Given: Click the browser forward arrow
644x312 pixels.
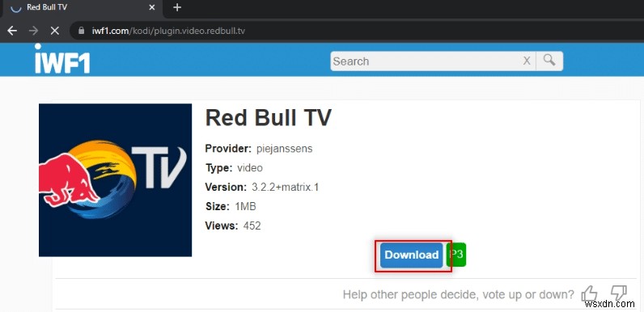Looking at the screenshot, I should pos(33,31).
